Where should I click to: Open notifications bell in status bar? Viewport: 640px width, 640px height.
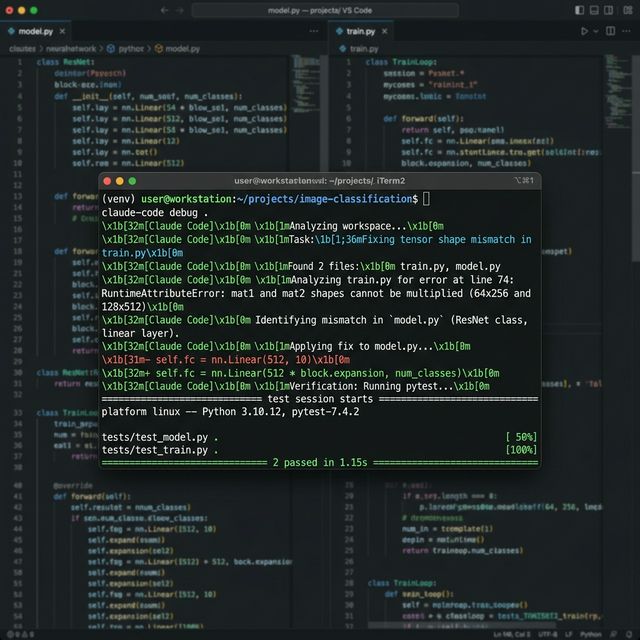tap(629, 634)
